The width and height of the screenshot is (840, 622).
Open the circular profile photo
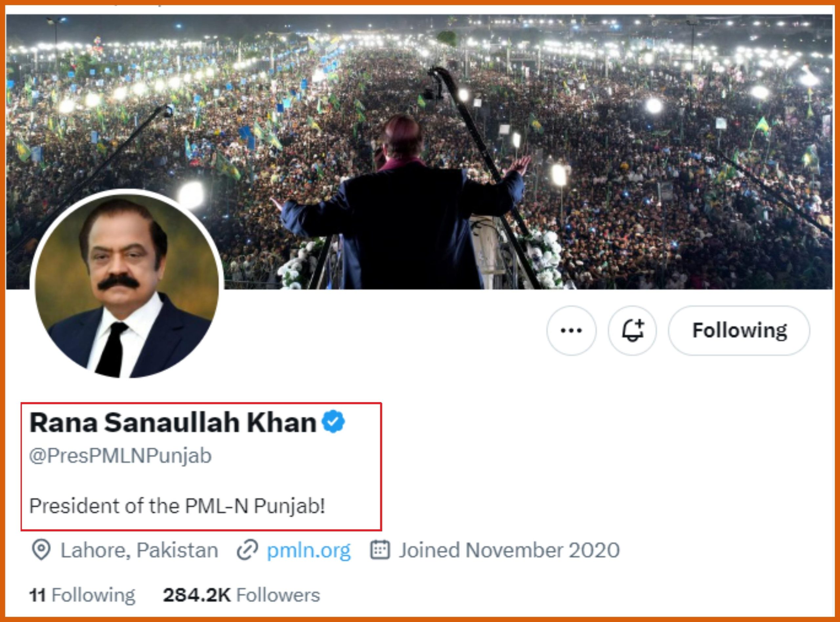click(x=127, y=285)
